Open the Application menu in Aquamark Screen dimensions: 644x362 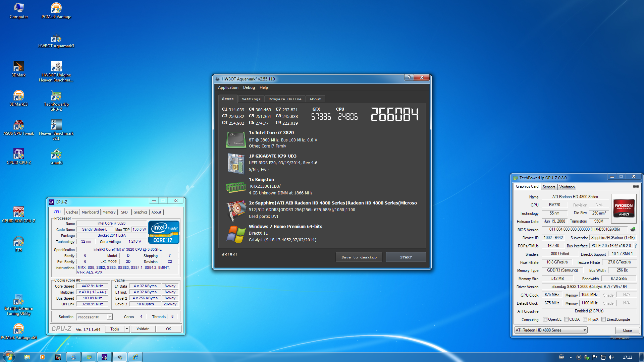pos(228,87)
